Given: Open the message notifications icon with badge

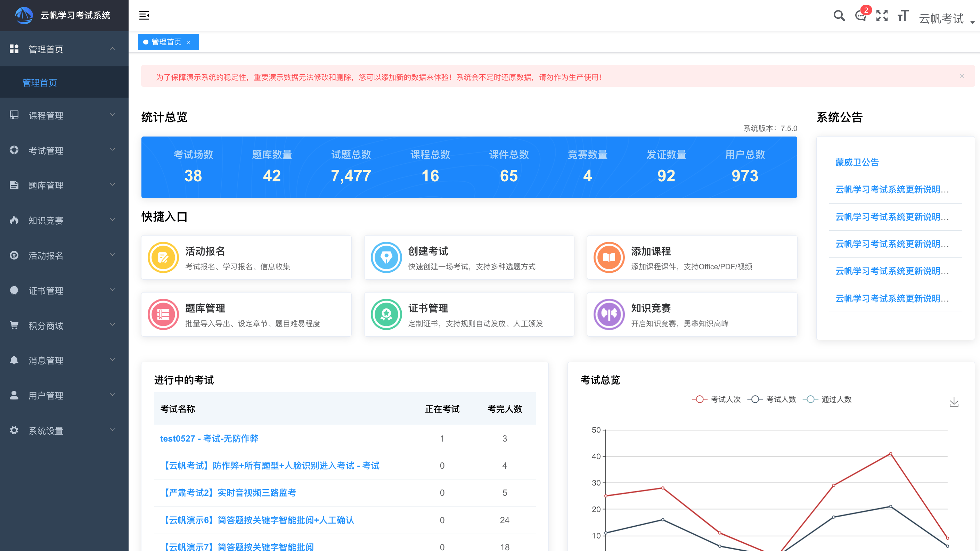Looking at the screenshot, I should click(x=861, y=16).
